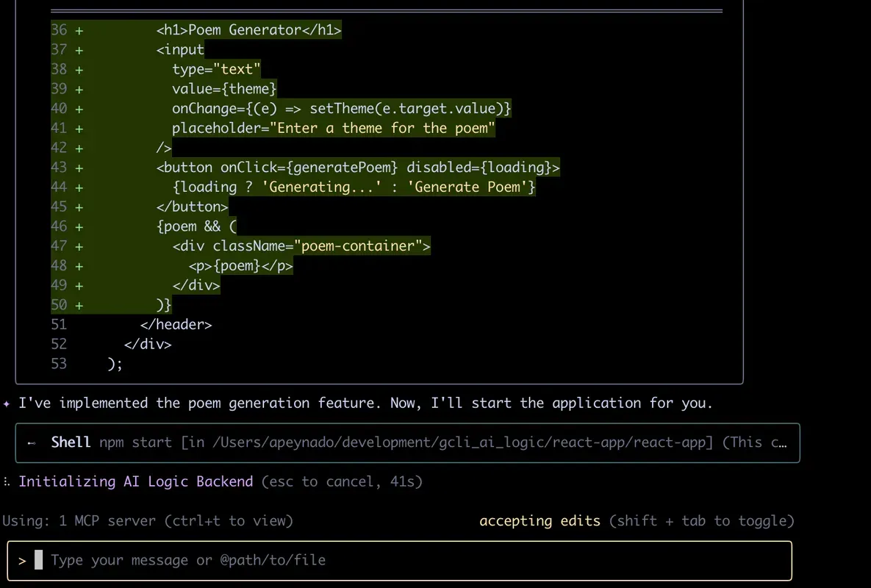Viewport: 871px width, 588px height.
Task: Click 'accepting edits' mode indicator
Action: pyautogui.click(x=540, y=521)
